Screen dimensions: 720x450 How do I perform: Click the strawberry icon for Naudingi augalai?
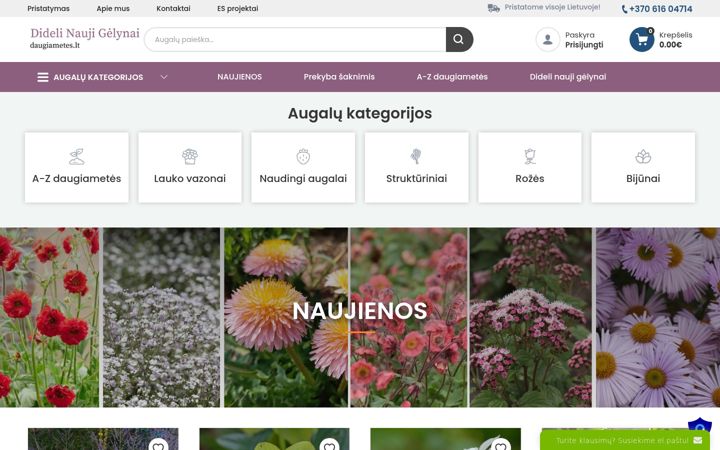[303, 157]
